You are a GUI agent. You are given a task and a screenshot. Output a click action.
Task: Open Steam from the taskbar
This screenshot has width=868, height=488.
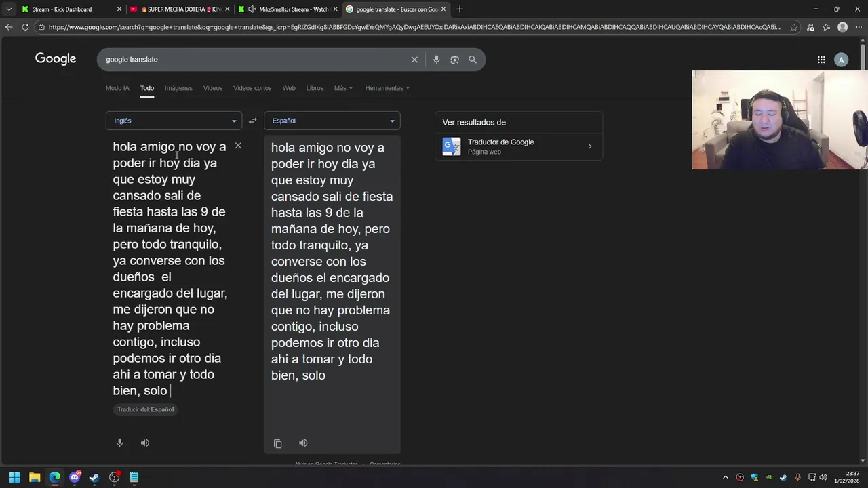click(x=94, y=477)
